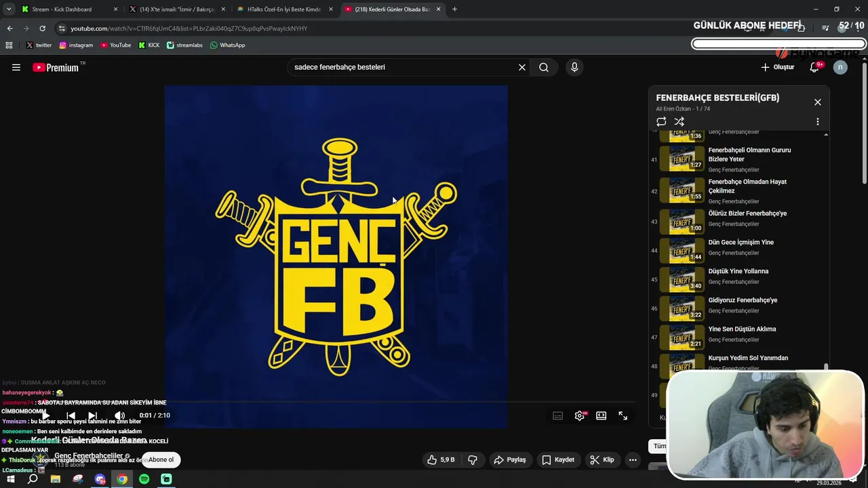Open media controls icon in browser toolbar
868x488 pixels.
825,28
